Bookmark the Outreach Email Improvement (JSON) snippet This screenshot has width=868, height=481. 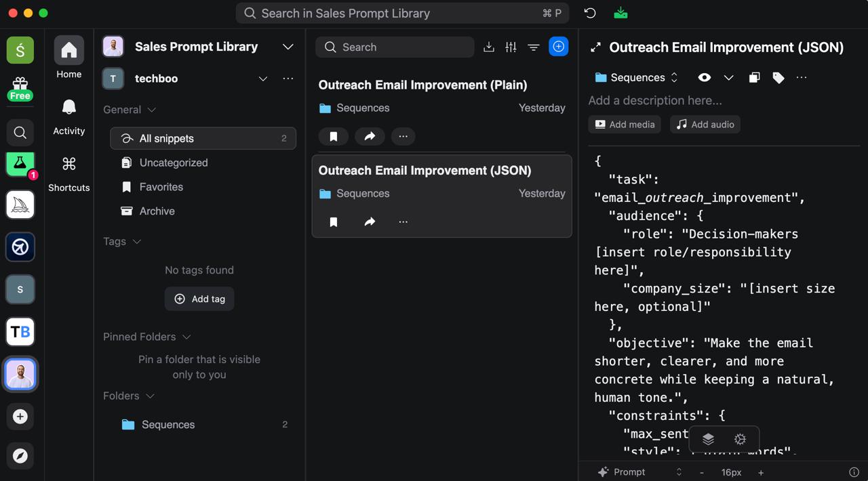point(333,222)
